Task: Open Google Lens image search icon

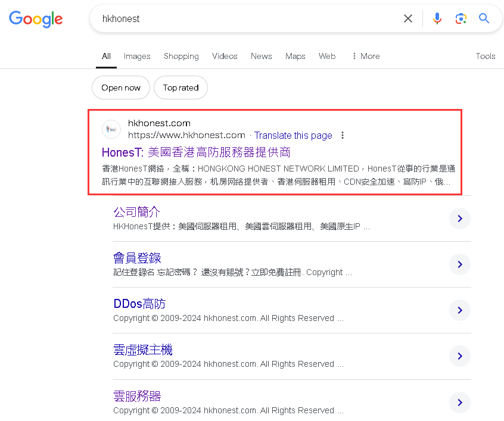Action: pos(461,18)
